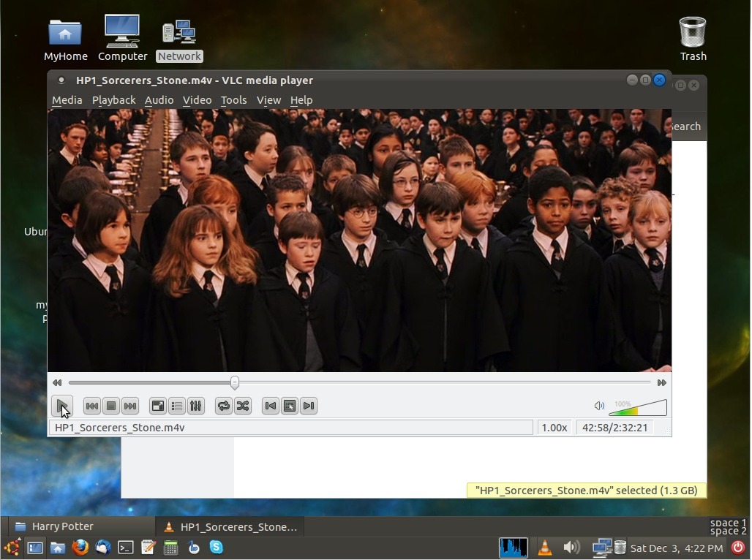Screen dimensions: 752x560
Task: Click HP1_Sorcerers_Stone taskbar window button
Action: point(231,526)
